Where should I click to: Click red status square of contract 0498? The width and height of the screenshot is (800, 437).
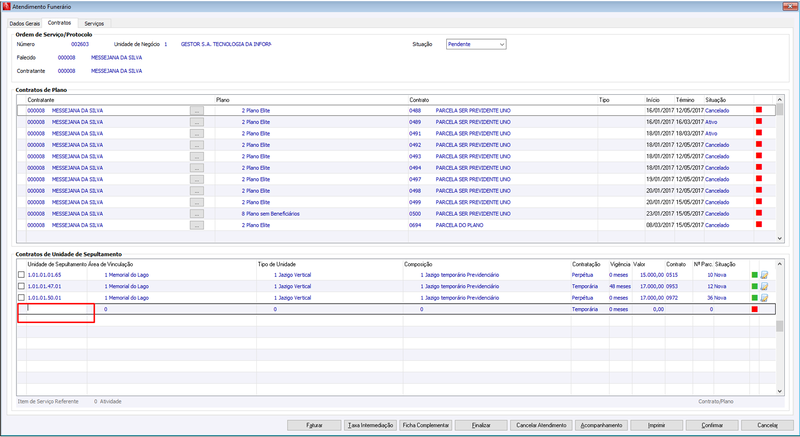[759, 190]
